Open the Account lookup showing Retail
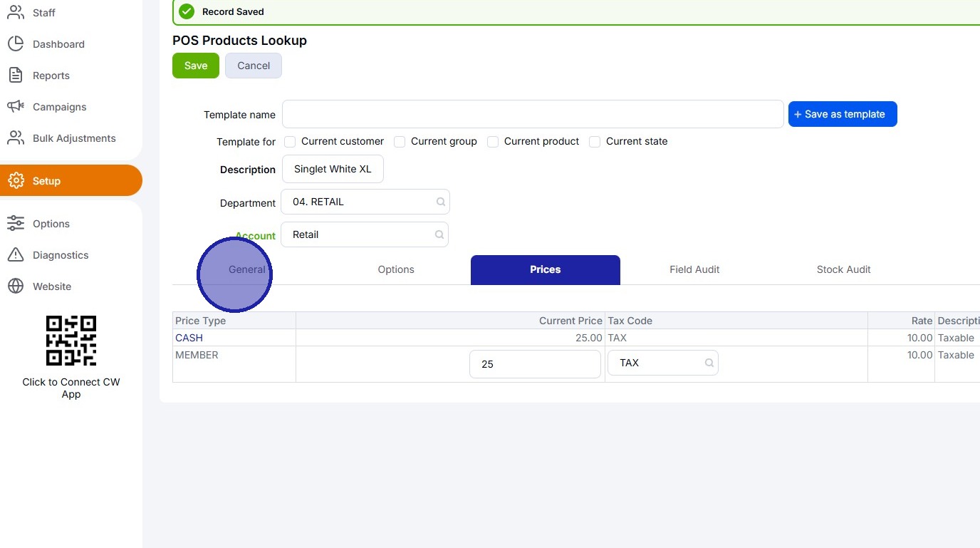Viewport: 980px width, 548px height. click(365, 234)
